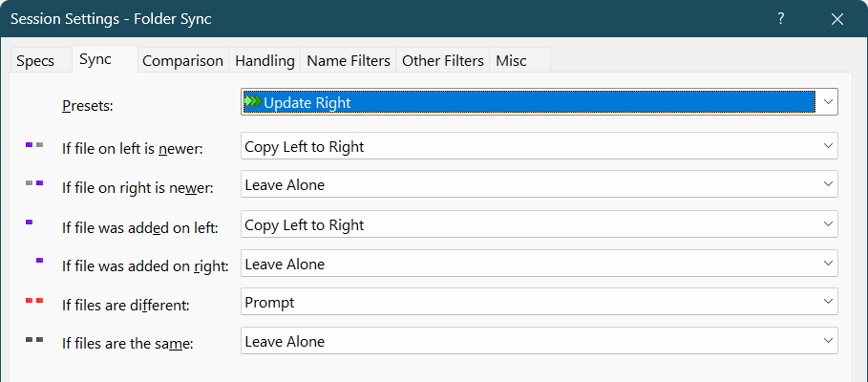The image size is (868, 382).
Task: Click the red files-are-different indicator icon
Action: 34,301
